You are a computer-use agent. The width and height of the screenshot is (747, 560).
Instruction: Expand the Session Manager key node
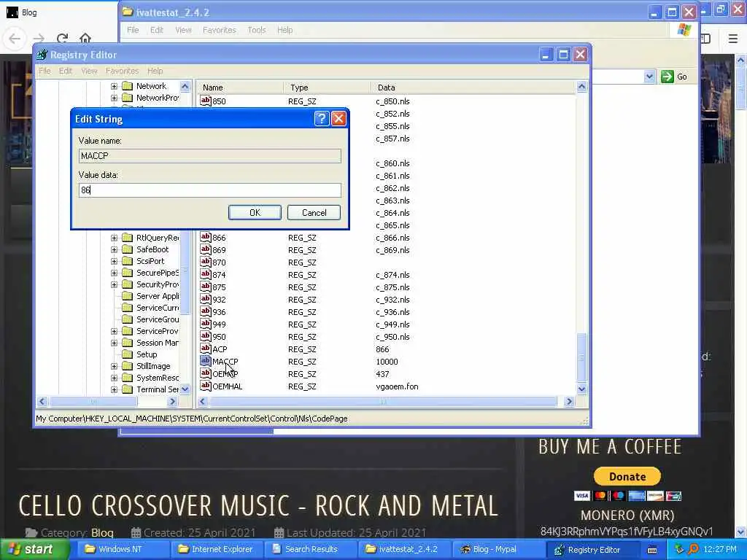coord(114,343)
